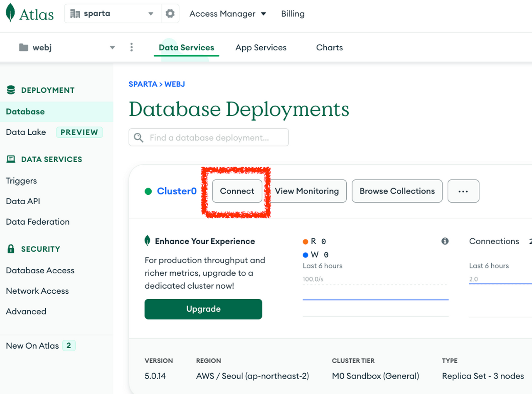Screen dimensions: 532x394
Task: Switch to the App Services tab
Action: pos(261,47)
